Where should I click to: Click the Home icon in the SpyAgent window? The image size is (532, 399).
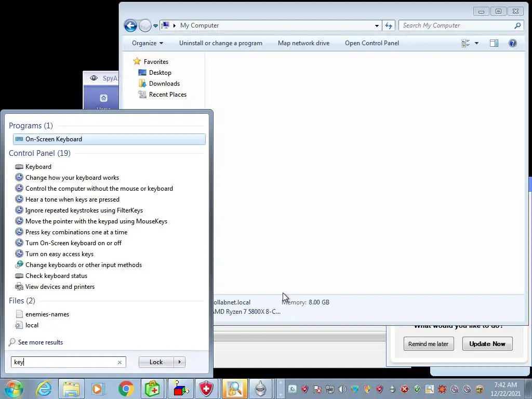[x=103, y=98]
